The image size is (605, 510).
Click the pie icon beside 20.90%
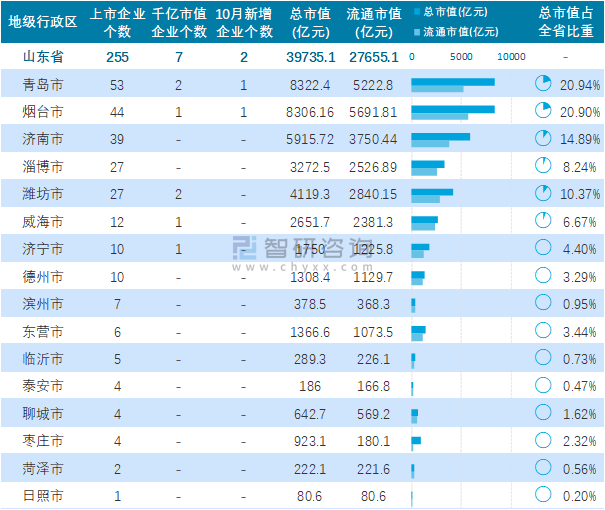543,111
